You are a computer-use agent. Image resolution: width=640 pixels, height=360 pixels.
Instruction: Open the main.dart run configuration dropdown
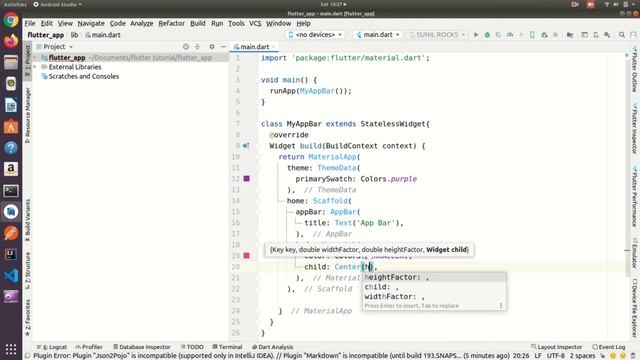(378, 35)
